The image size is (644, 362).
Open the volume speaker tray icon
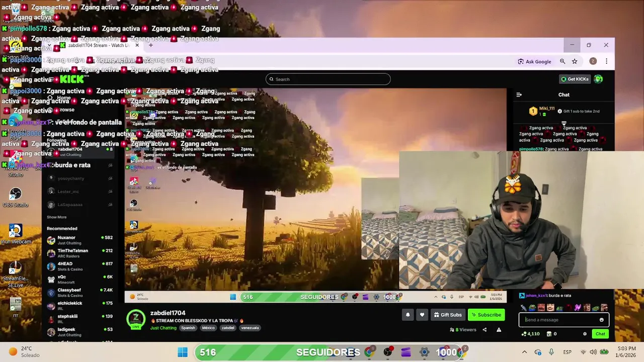click(593, 352)
